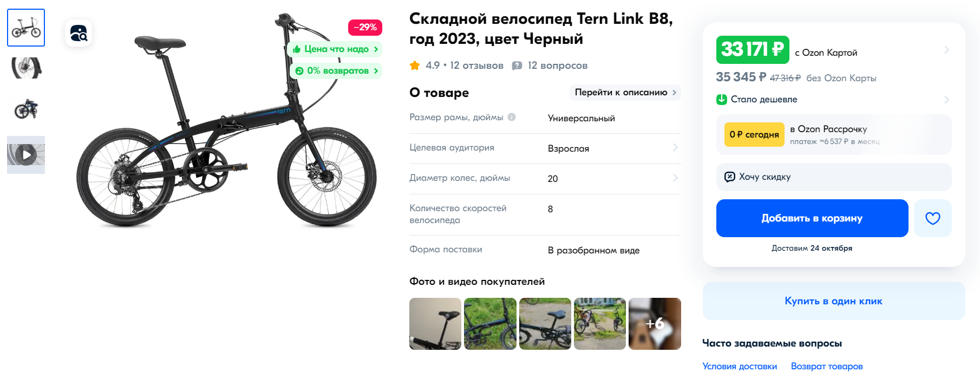Click the orange rating star
The width and height of the screenshot is (980, 372).
pyautogui.click(x=415, y=66)
